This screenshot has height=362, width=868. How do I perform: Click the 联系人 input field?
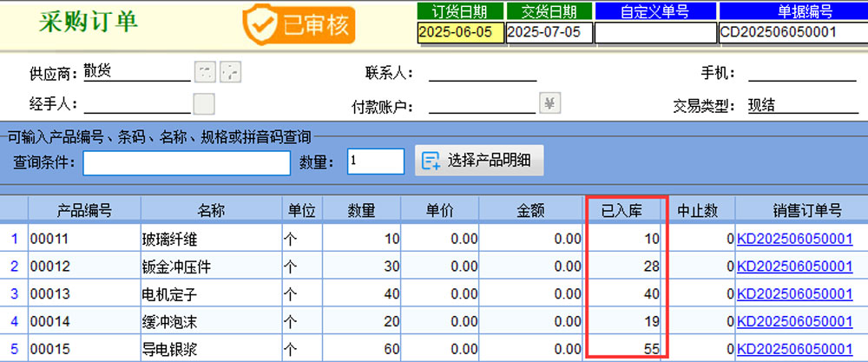click(x=483, y=72)
